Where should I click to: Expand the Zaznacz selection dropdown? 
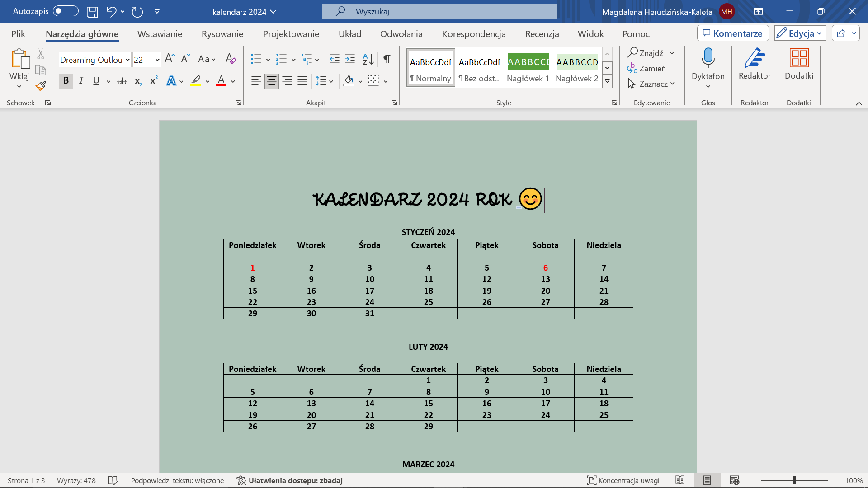click(673, 84)
